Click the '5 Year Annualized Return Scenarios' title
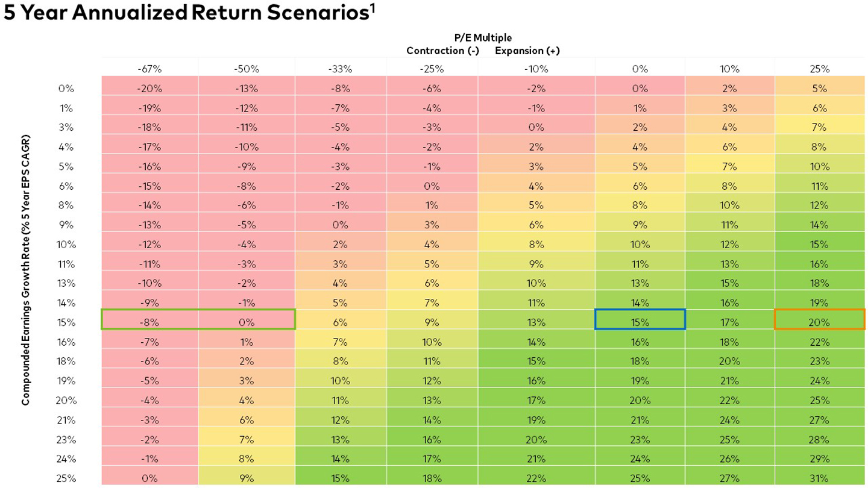The image size is (868, 488). click(x=186, y=14)
